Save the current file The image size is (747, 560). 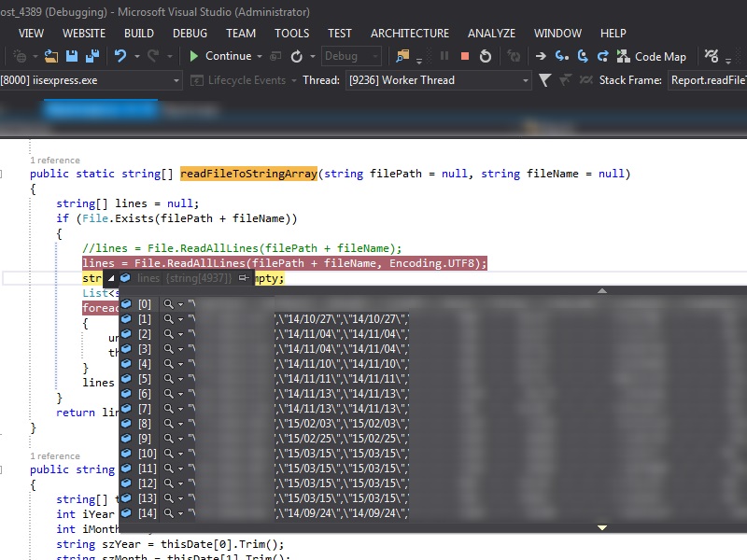click(x=72, y=56)
